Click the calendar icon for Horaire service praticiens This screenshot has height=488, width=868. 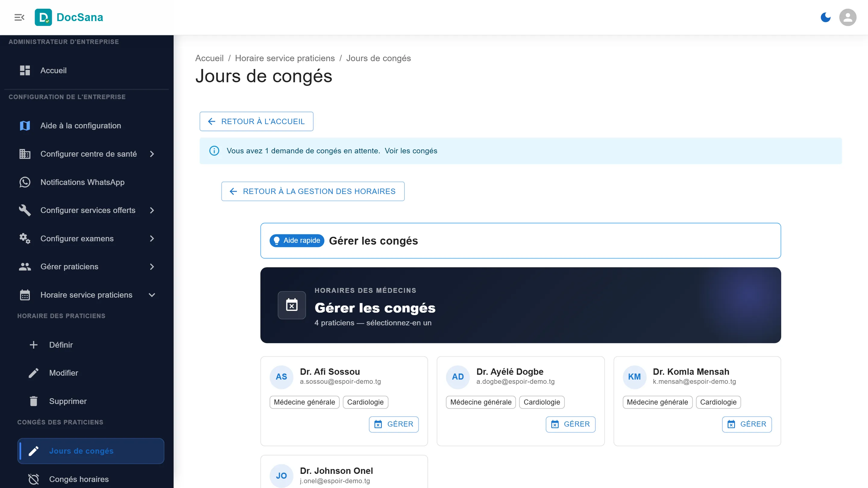(25, 295)
